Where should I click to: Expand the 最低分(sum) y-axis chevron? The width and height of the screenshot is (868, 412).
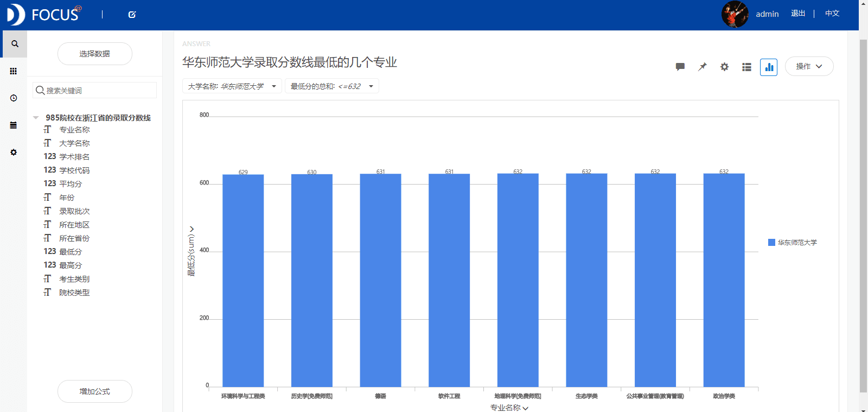[x=191, y=229]
